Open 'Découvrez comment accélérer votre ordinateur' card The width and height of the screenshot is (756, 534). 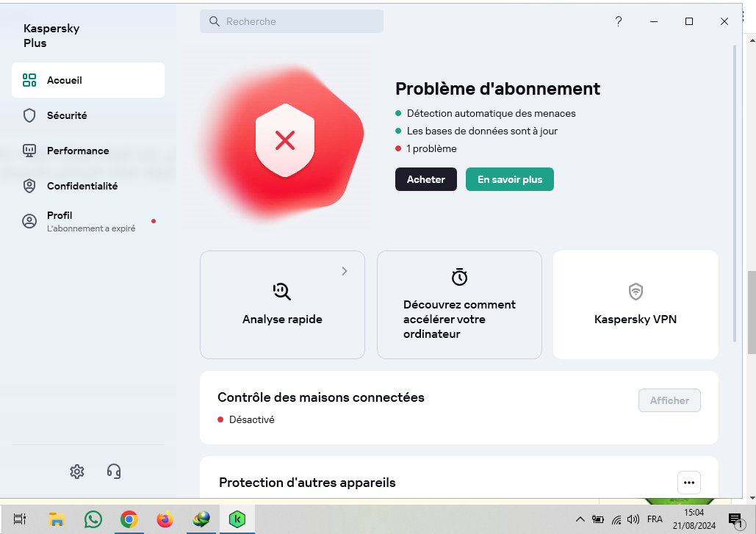coord(459,305)
